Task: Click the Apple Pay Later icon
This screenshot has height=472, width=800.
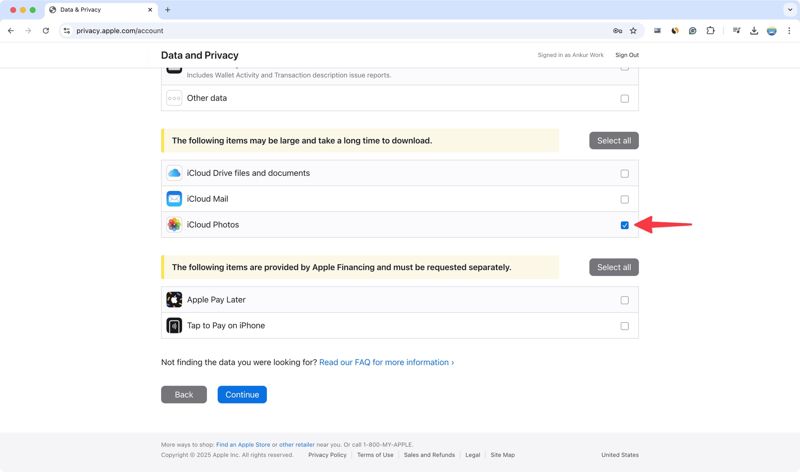Action: pos(174,300)
